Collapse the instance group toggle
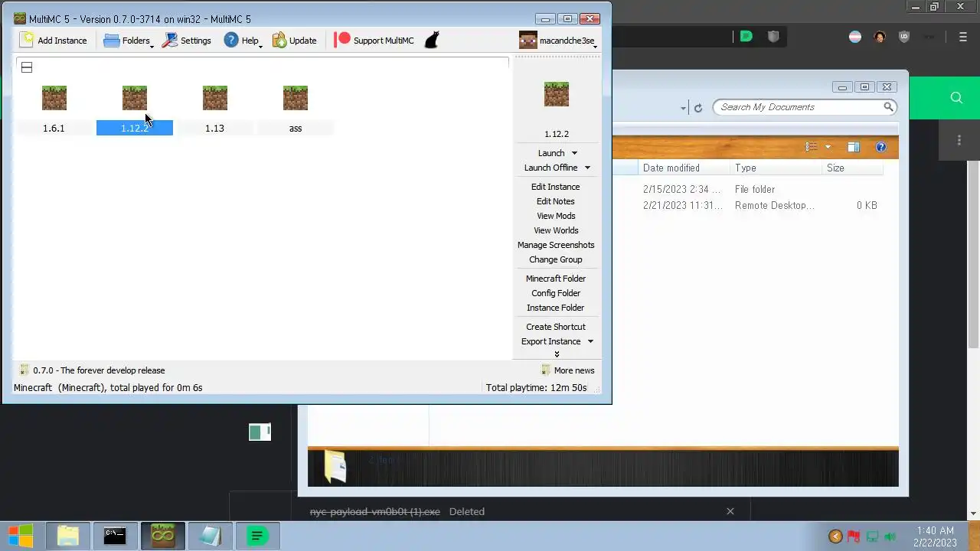The height and width of the screenshot is (551, 980). [x=27, y=67]
